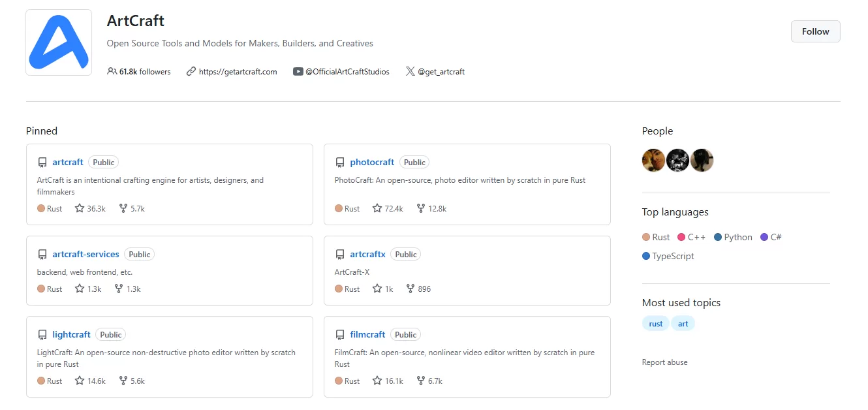The image size is (868, 410).
Task: Open photocraft forks showing 12.8k
Action: tap(431, 209)
